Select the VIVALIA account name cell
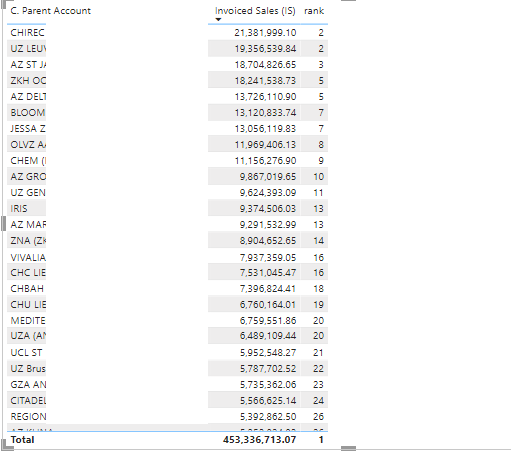Viewport: 511px width, 459px height. 28,257
